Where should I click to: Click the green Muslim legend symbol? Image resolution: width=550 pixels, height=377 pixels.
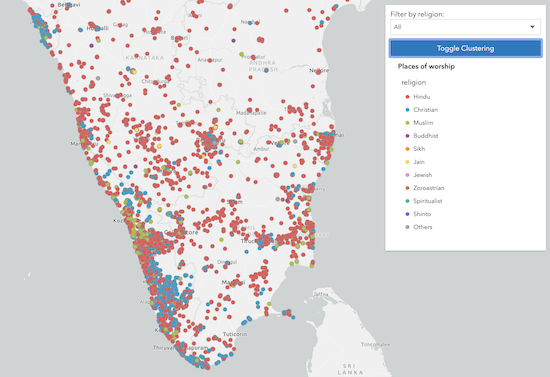click(407, 123)
